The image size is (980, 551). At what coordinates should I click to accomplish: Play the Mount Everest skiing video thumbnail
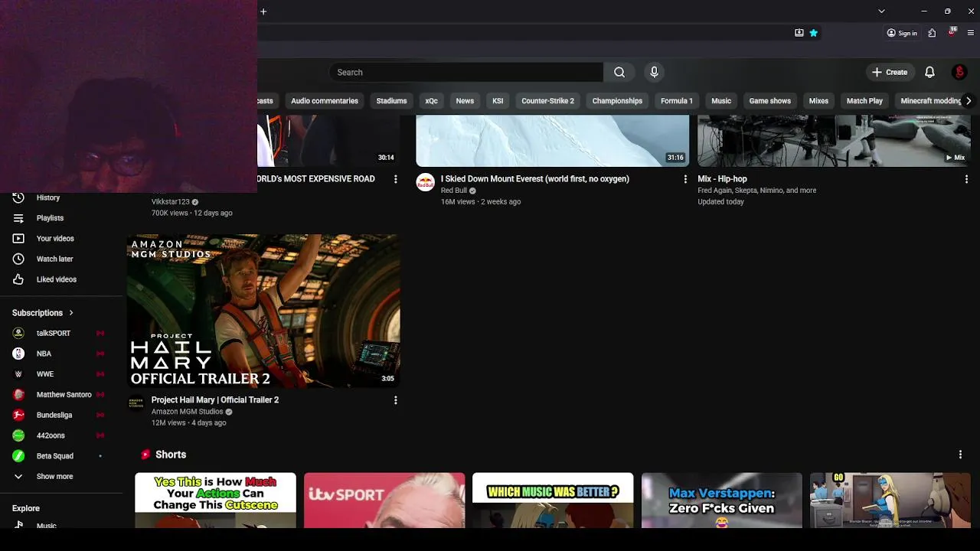(552, 141)
